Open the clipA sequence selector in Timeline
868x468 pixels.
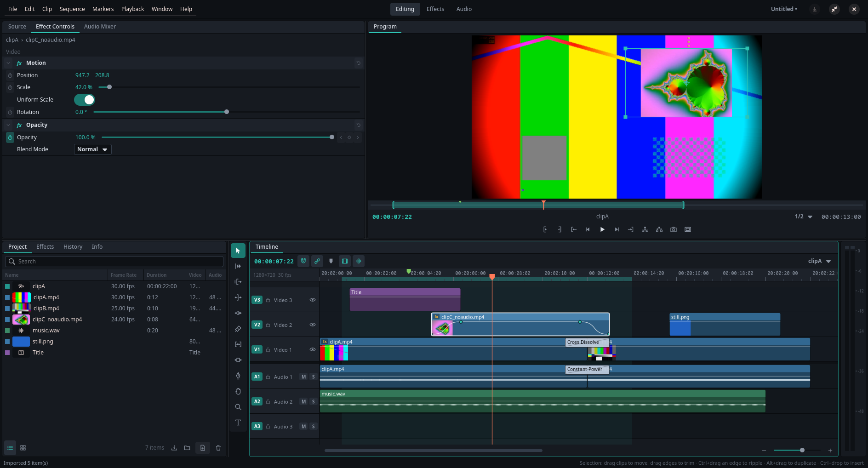[x=820, y=261]
